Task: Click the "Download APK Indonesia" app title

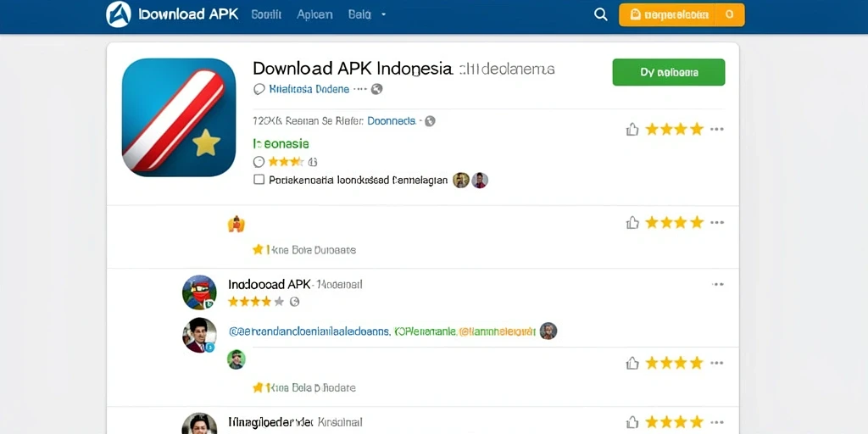Action: 352,69
